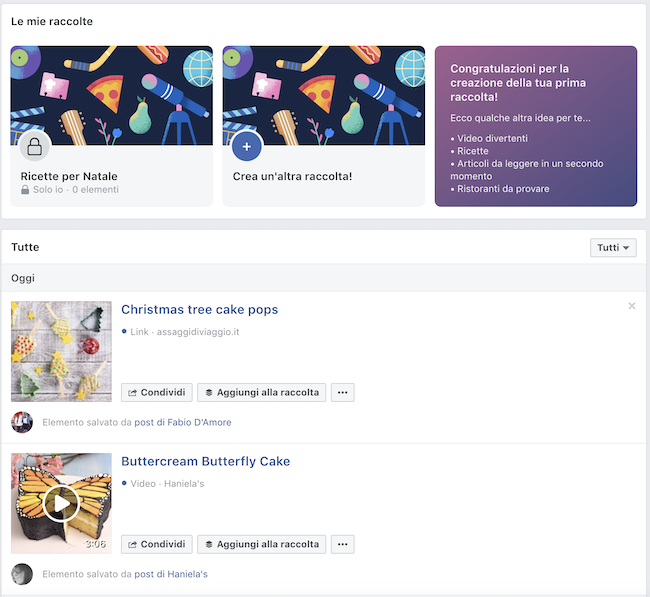Open more options for Christmas tree cake pops
The image size is (650, 597).
click(x=342, y=393)
